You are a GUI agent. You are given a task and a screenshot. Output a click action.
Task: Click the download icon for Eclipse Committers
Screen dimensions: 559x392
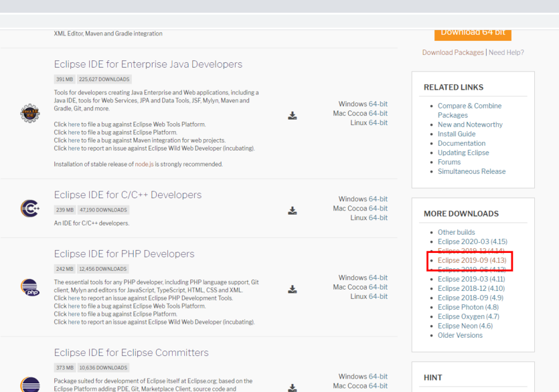pos(293,388)
